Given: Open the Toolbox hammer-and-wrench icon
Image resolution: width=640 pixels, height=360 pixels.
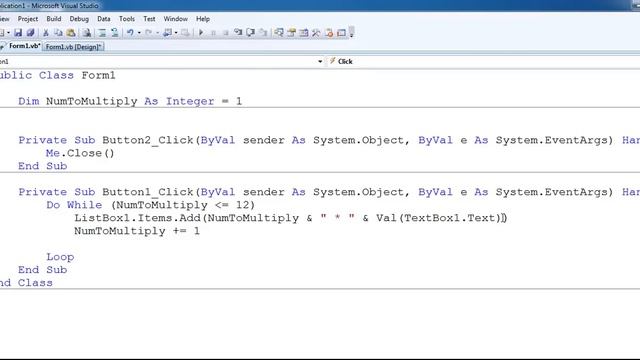Looking at the screenshot, I should (x=316, y=33).
